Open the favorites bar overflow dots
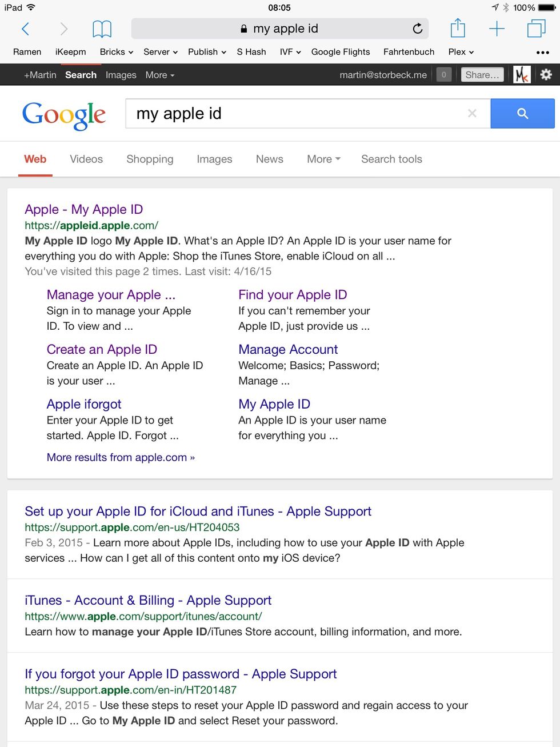560x747 pixels. click(x=543, y=52)
